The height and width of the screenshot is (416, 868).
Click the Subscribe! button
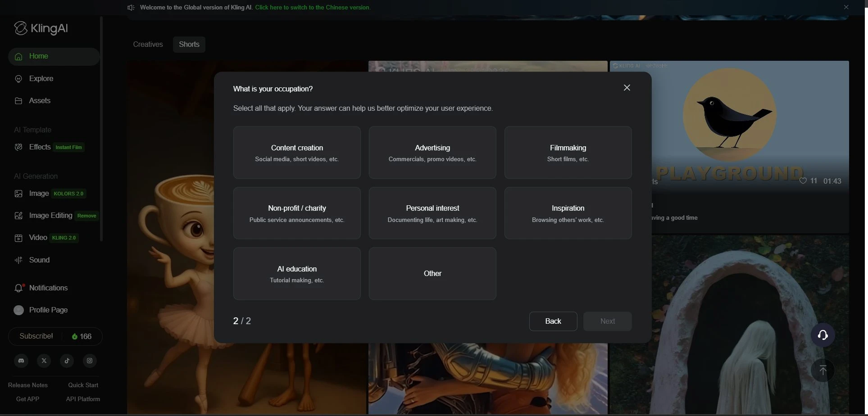36,336
